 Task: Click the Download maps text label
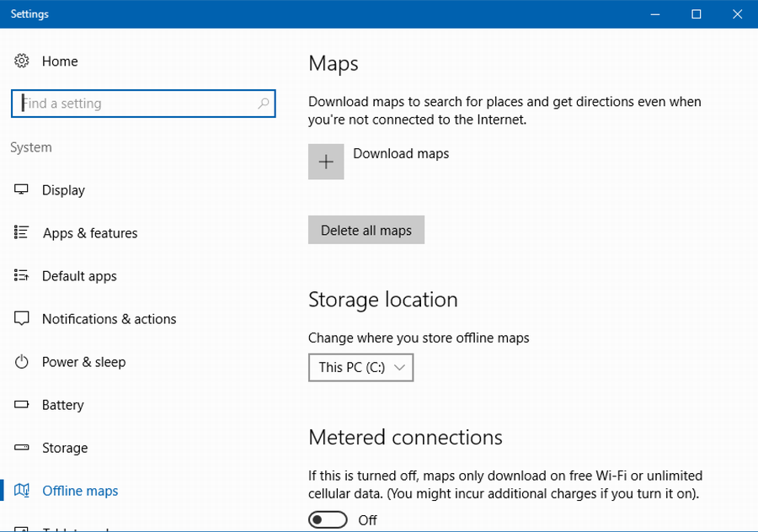pos(401,153)
